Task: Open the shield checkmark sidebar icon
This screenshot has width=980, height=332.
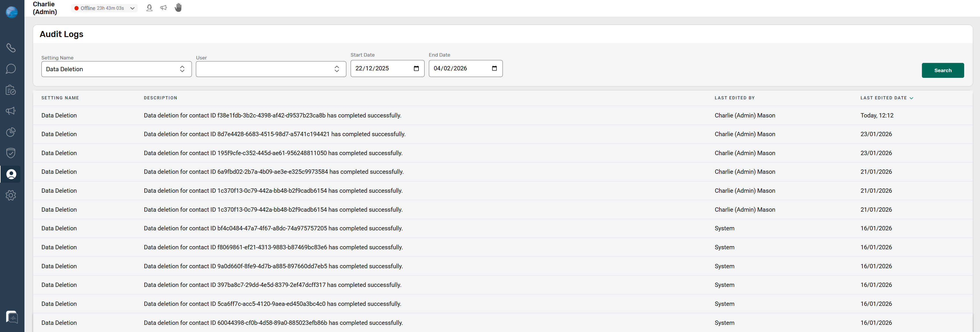Action: (x=11, y=153)
